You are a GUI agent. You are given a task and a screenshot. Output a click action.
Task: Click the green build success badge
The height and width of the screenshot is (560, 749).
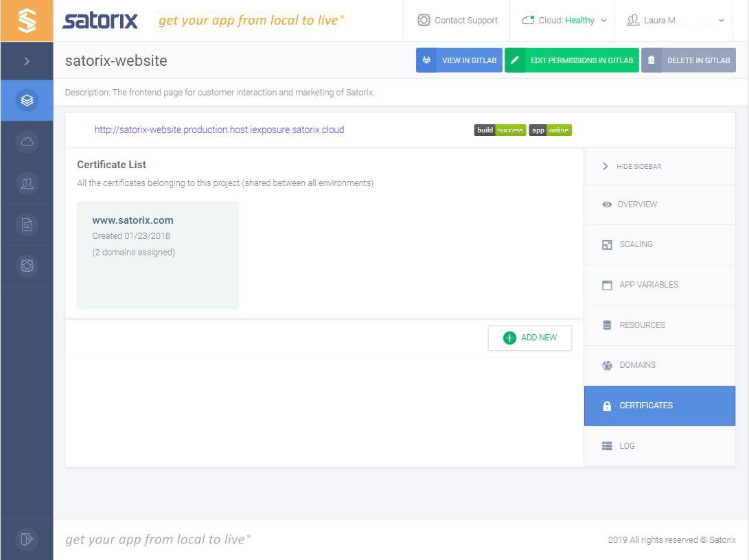(x=500, y=130)
